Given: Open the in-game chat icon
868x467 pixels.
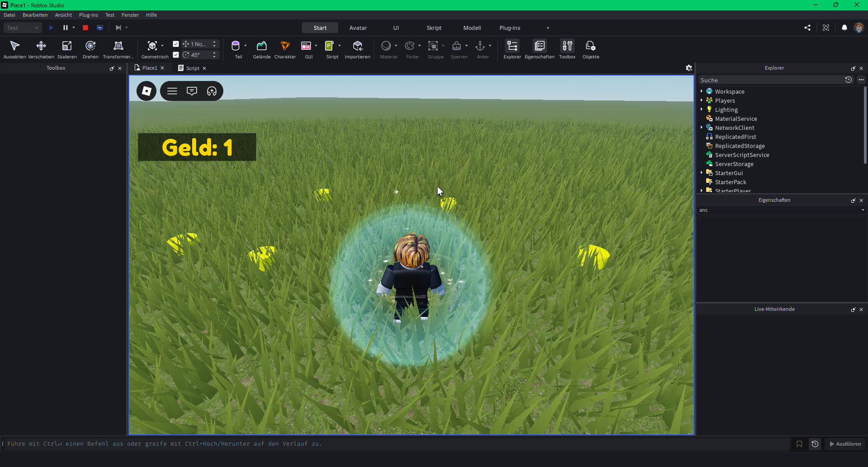Looking at the screenshot, I should click(192, 91).
